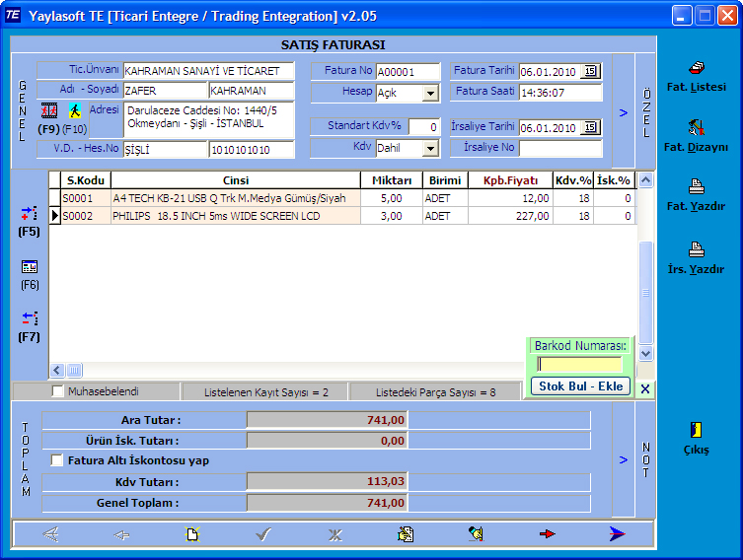Open the Kdv dropdown showing Dahil

click(x=430, y=149)
